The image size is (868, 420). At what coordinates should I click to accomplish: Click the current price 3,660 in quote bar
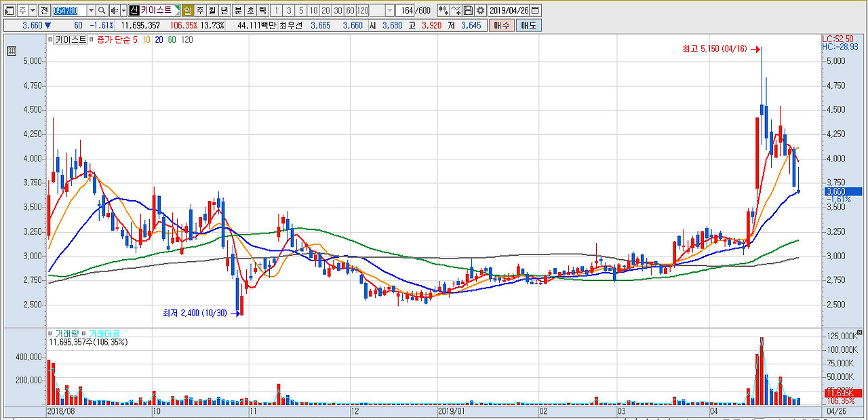(x=32, y=25)
